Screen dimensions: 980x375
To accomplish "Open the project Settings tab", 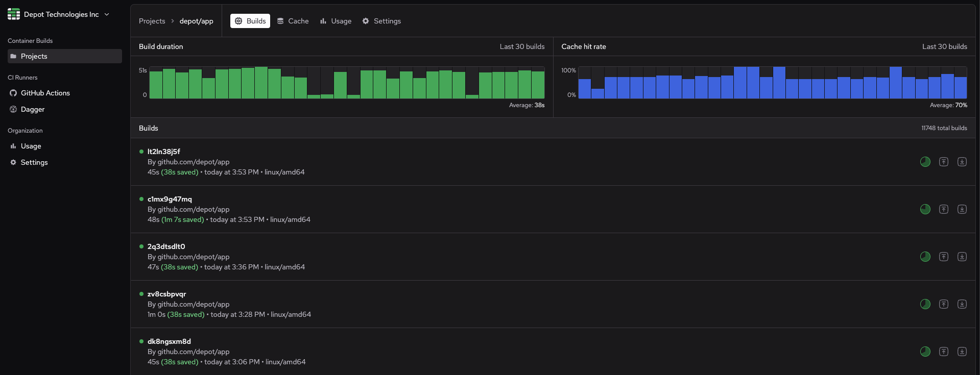I will [x=381, y=21].
